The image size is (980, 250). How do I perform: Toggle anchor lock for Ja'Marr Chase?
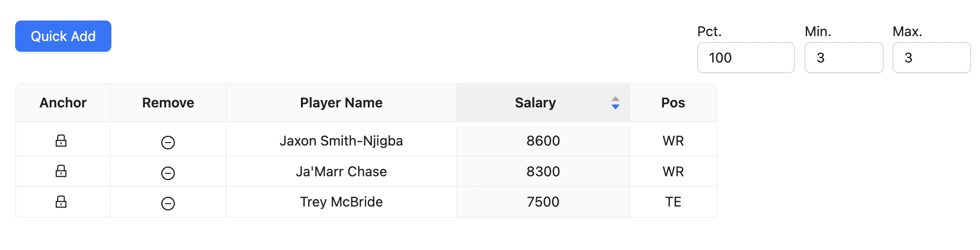(61, 171)
